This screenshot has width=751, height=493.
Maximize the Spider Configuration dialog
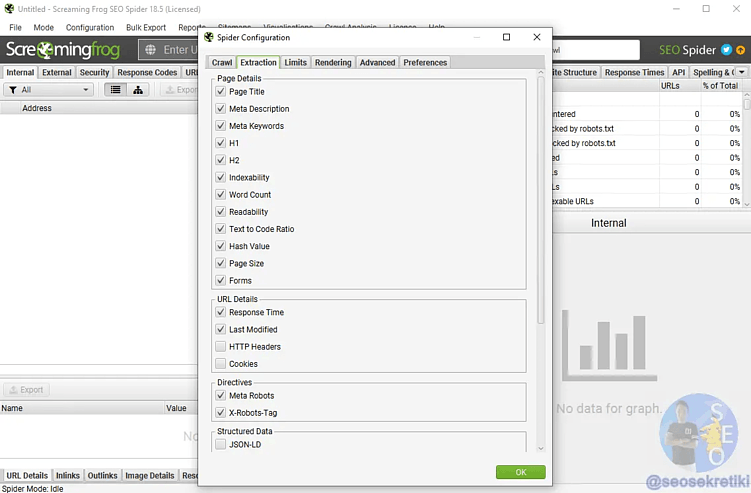(x=506, y=37)
